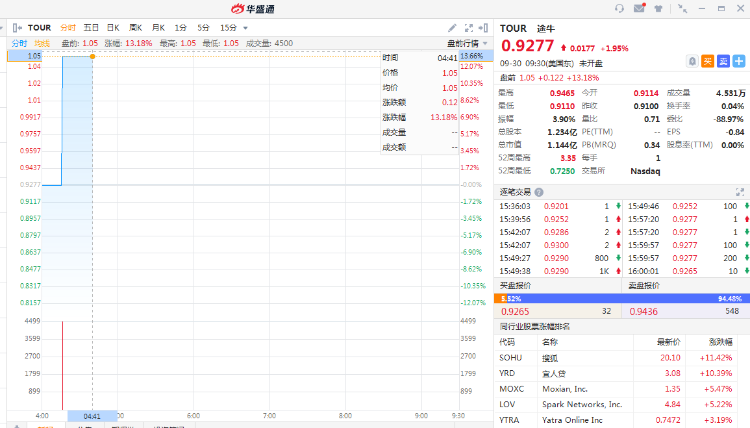Click the orange Buy (买) button
Screen dimensions: 750x428
(x=707, y=62)
